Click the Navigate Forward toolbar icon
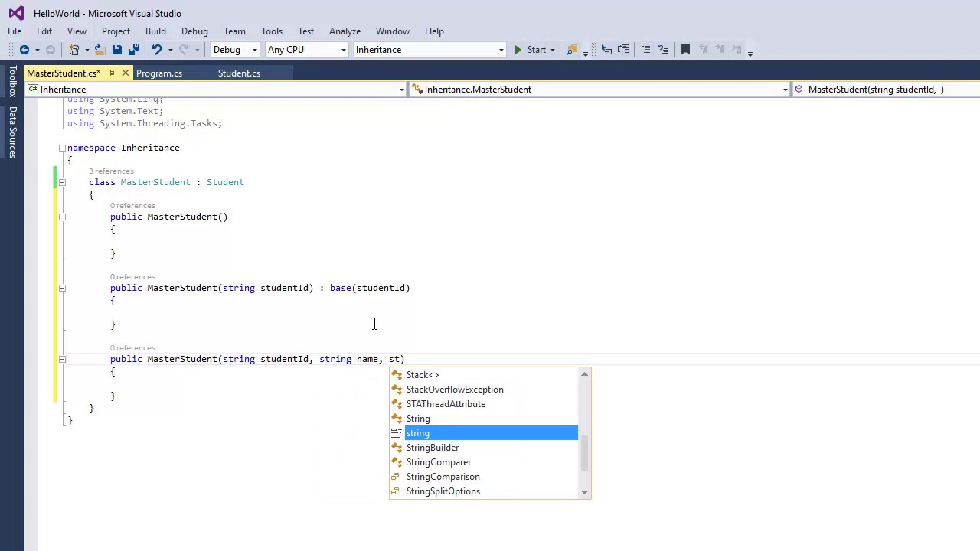 click(51, 50)
